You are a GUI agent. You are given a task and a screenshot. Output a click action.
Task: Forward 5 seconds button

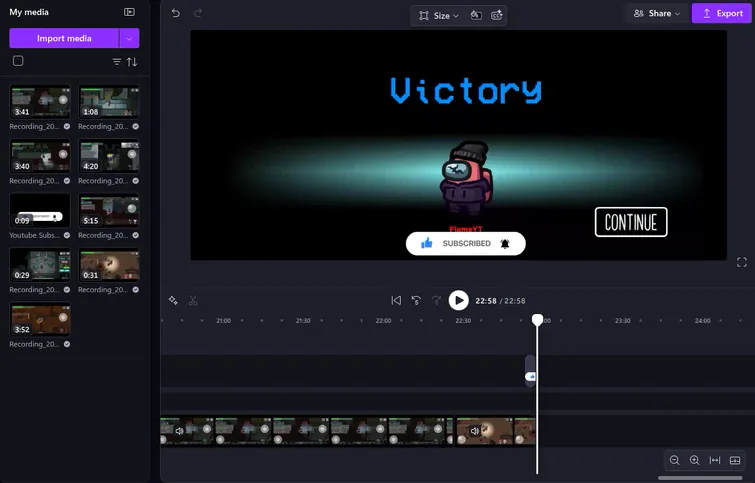[x=436, y=300]
